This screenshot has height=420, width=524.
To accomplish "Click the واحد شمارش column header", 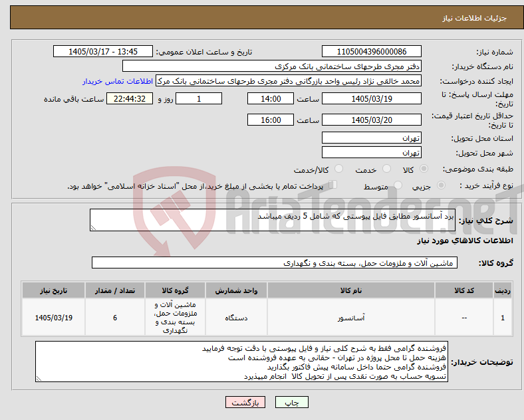I will click(x=236, y=290).
